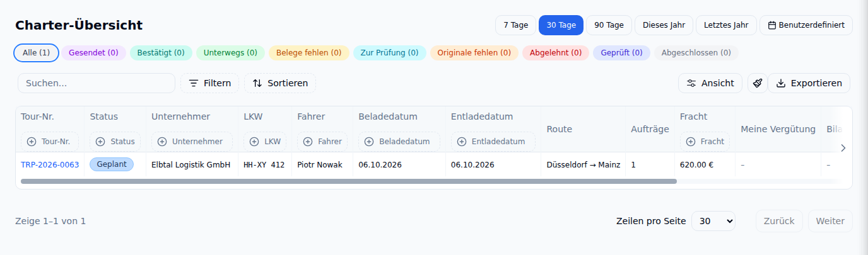Click the brush/clear-filters icon button
This screenshot has height=255, width=868.
[758, 83]
